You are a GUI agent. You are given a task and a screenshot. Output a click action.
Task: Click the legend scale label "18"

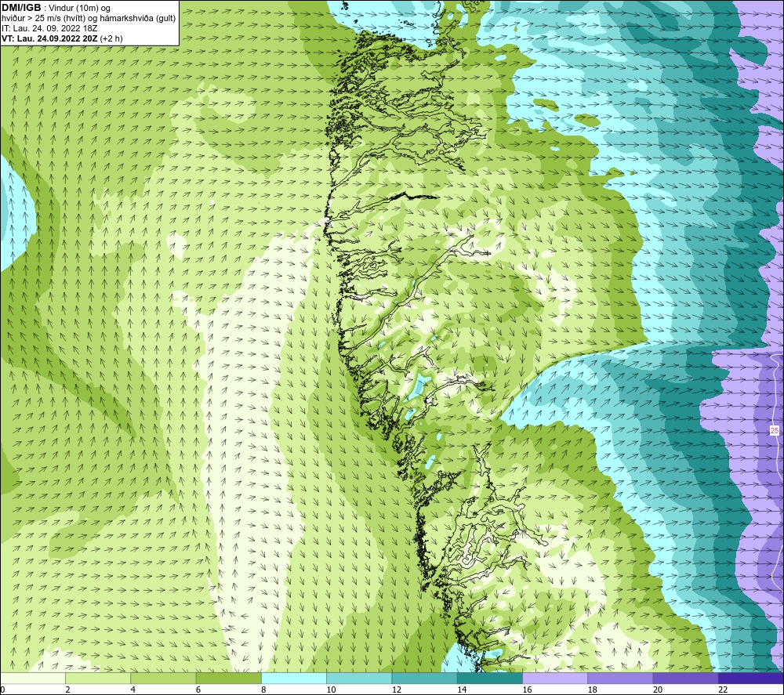pyautogui.click(x=593, y=690)
